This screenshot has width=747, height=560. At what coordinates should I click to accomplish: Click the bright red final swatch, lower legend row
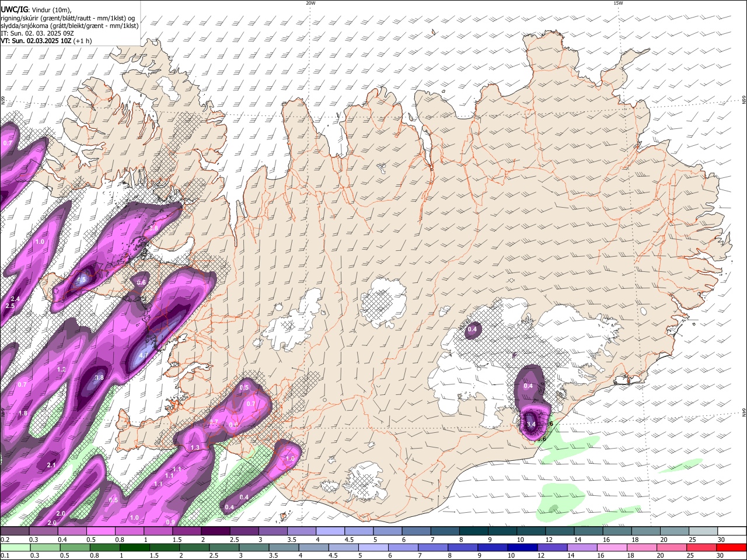click(731, 547)
